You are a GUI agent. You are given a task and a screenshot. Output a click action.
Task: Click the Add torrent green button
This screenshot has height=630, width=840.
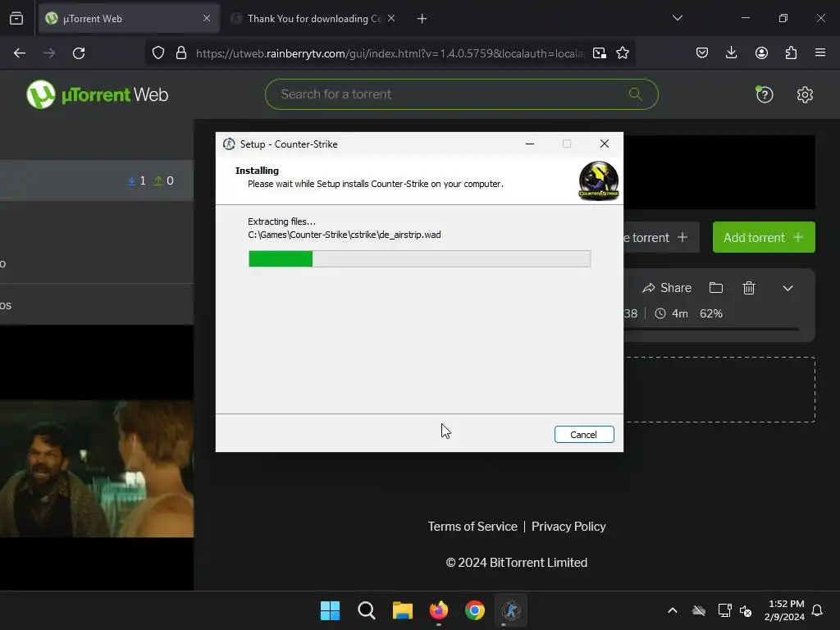764,237
